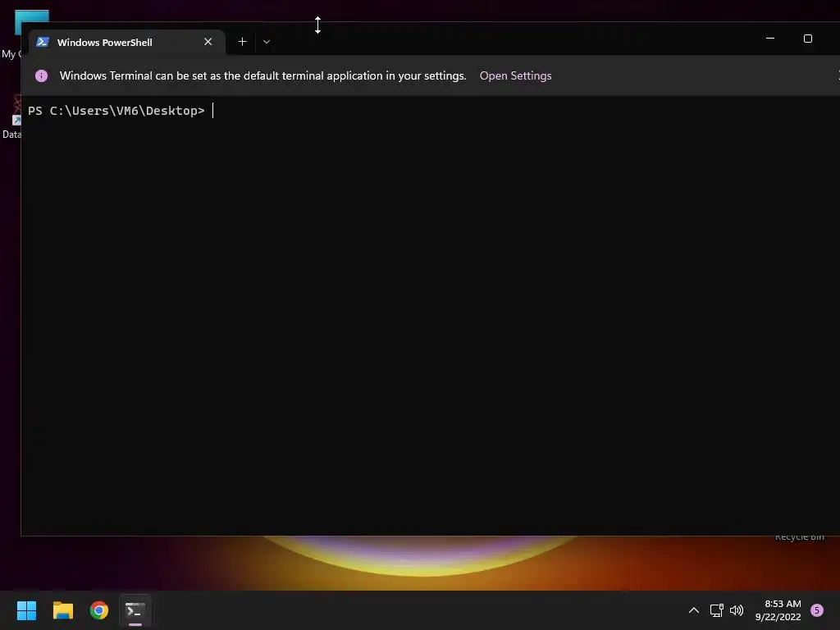Close the Windows PowerShell tab
The width and height of the screenshot is (840, 630).
(208, 42)
